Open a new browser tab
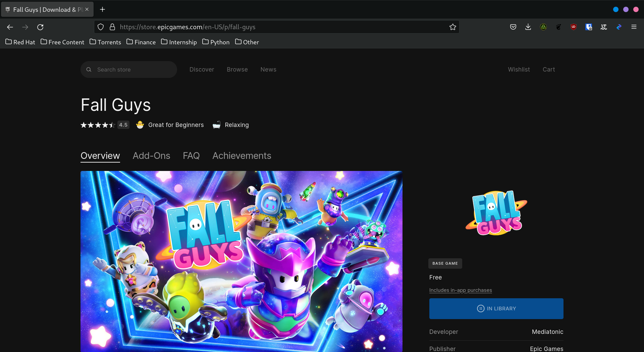 (x=103, y=9)
